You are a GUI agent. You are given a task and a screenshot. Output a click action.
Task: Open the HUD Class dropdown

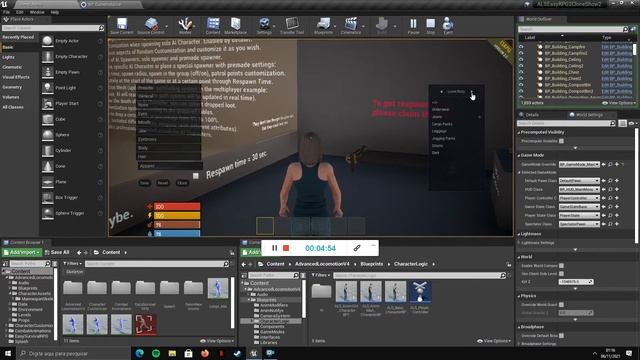[x=579, y=189]
